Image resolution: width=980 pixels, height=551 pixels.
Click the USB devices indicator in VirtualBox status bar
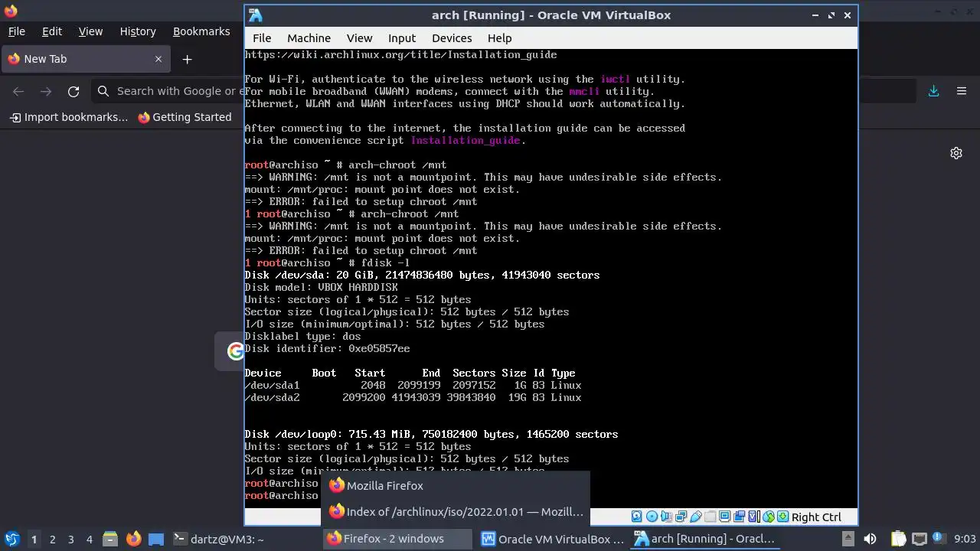pos(695,517)
